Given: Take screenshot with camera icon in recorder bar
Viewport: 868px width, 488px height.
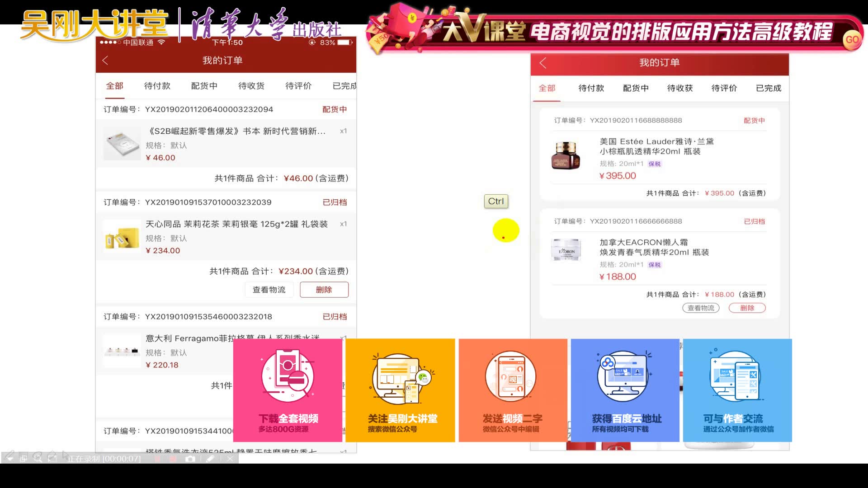Looking at the screenshot, I should (190, 459).
